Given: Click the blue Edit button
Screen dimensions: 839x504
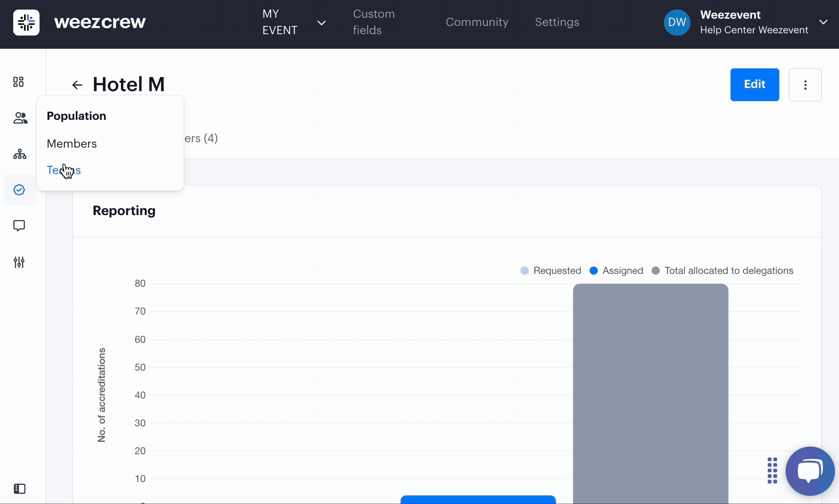Looking at the screenshot, I should [x=755, y=85].
